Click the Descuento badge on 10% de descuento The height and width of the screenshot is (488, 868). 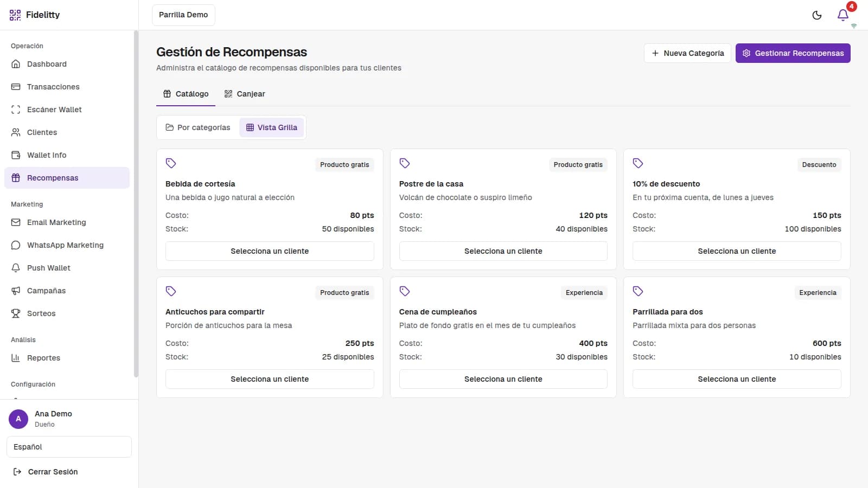(819, 165)
